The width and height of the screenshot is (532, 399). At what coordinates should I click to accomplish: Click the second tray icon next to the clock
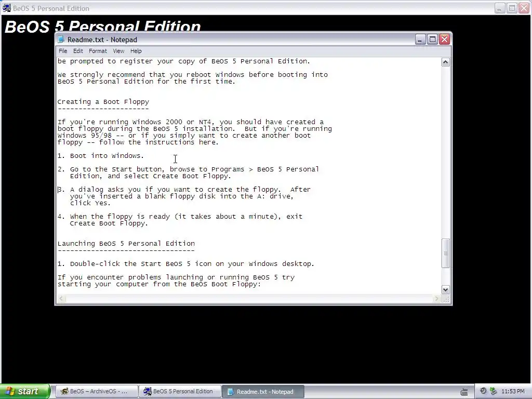pyautogui.click(x=493, y=391)
